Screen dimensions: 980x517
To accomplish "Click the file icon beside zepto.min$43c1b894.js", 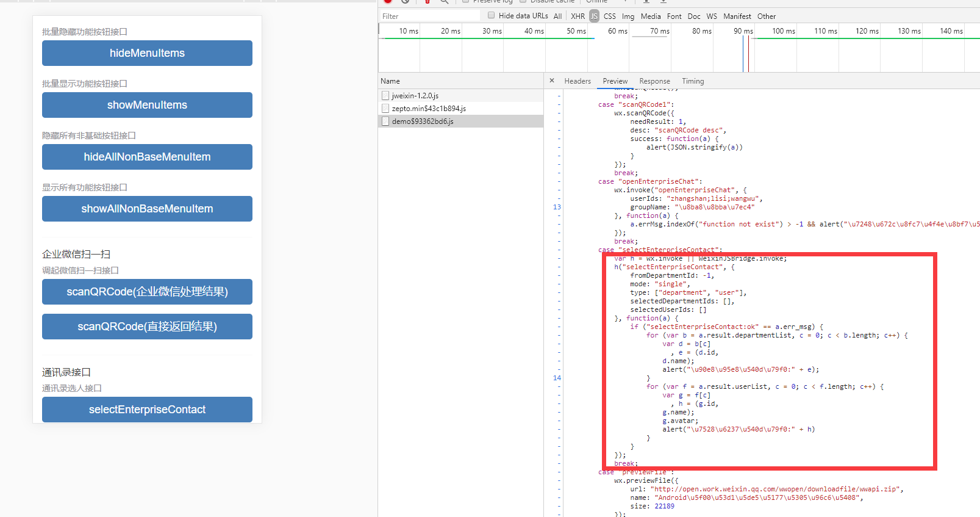I will point(385,109).
